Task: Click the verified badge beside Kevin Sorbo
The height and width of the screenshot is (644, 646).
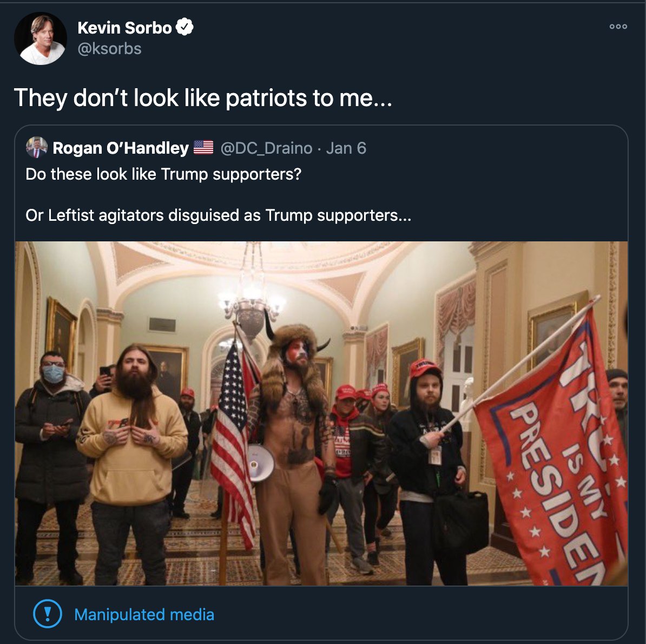Action: (185, 27)
